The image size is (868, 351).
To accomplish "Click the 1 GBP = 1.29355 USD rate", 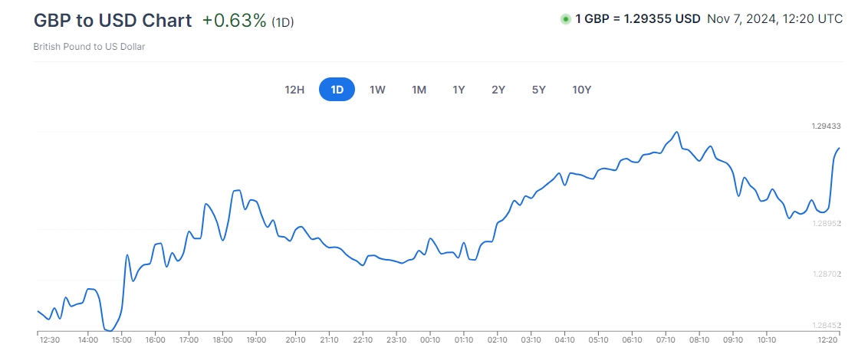I will (x=637, y=19).
